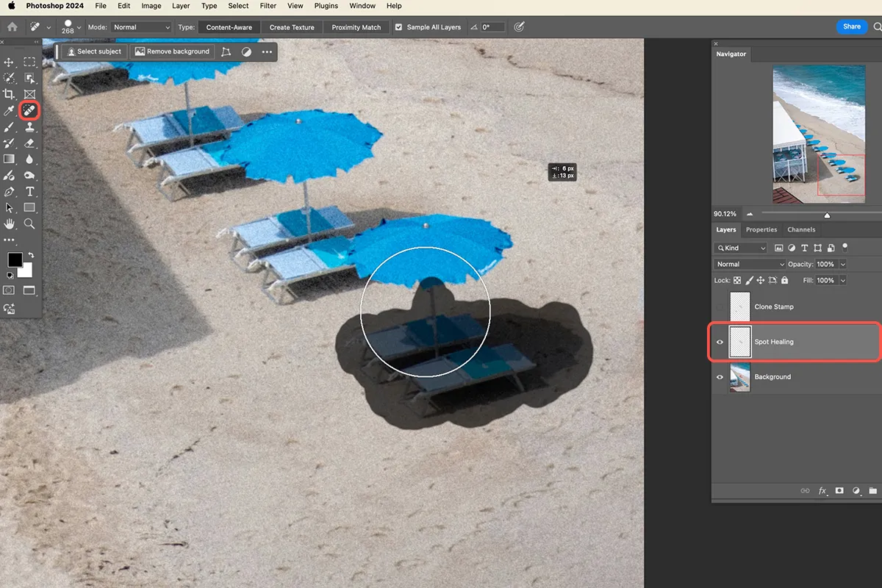Open the Gradient tool
This screenshot has height=588, width=882.
coord(10,159)
